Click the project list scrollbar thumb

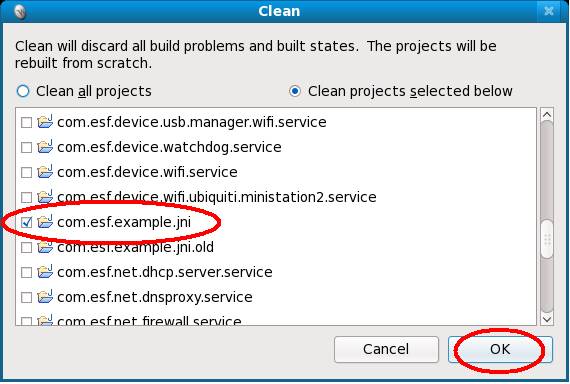pyautogui.click(x=547, y=239)
